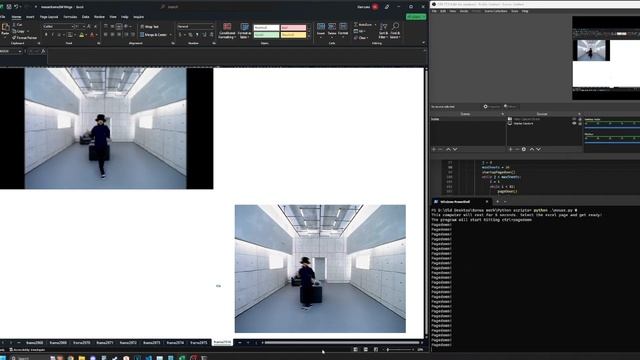640x360 pixels.
Task: Open the font name dropdown in Excel
Action: point(73,27)
